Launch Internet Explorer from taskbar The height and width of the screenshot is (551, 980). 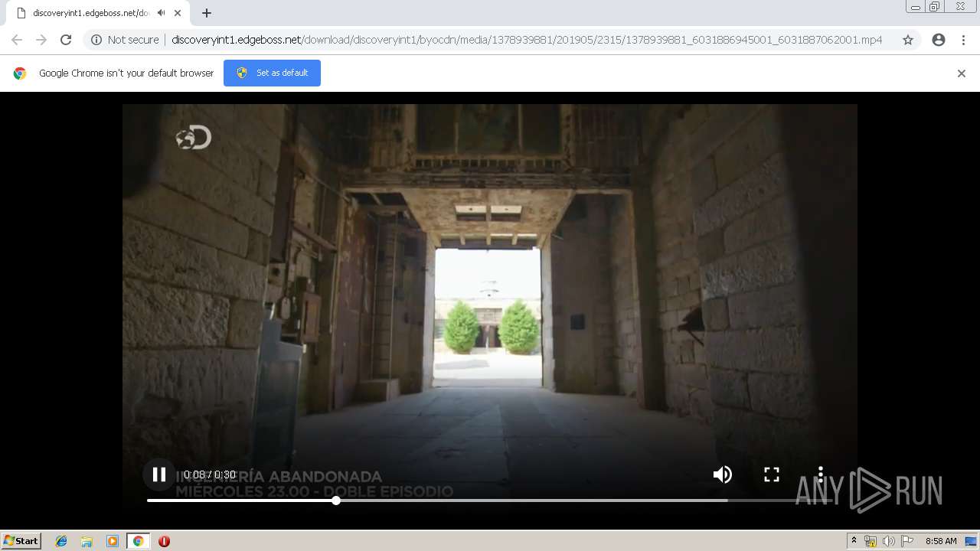click(61, 541)
